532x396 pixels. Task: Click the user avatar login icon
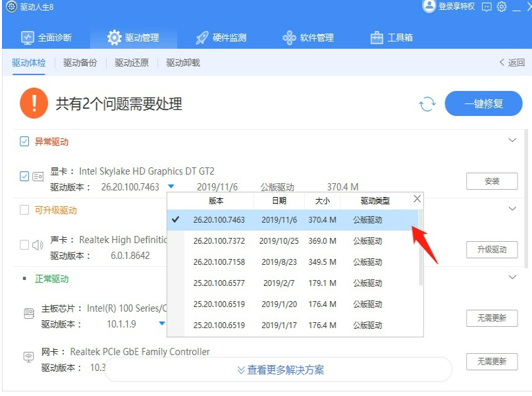click(x=429, y=7)
